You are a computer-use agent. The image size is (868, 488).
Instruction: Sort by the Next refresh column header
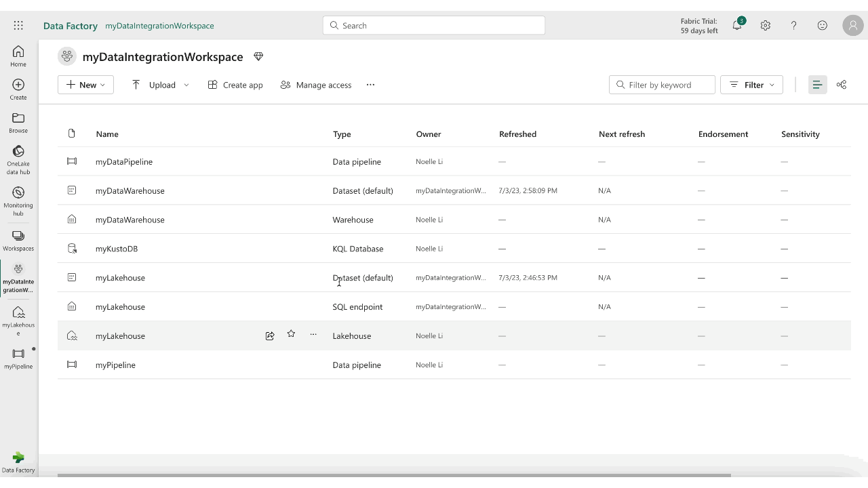(622, 134)
